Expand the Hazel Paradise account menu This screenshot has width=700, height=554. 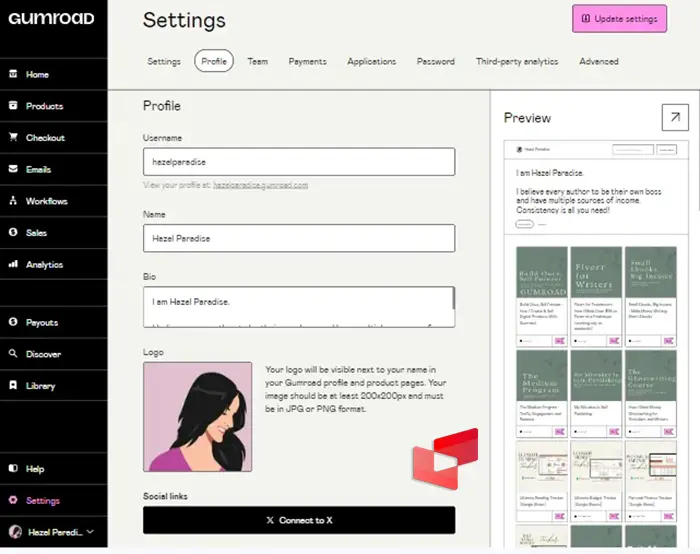coord(92,533)
